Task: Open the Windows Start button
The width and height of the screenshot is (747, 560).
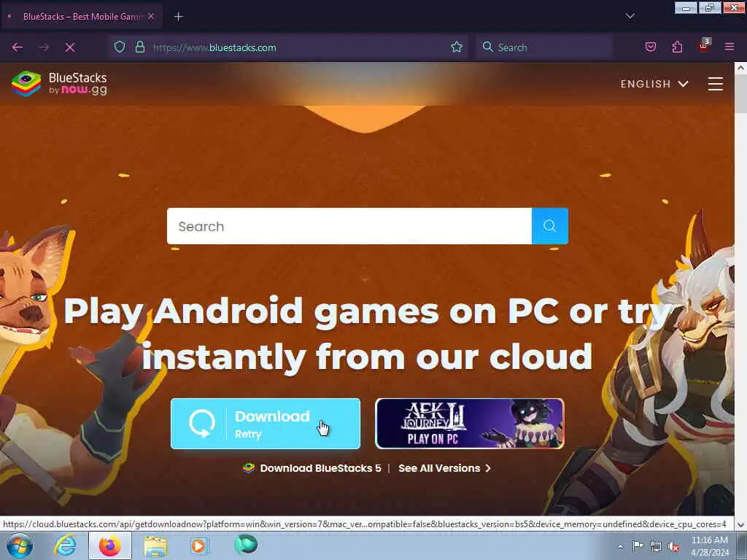Action: pos(20,546)
